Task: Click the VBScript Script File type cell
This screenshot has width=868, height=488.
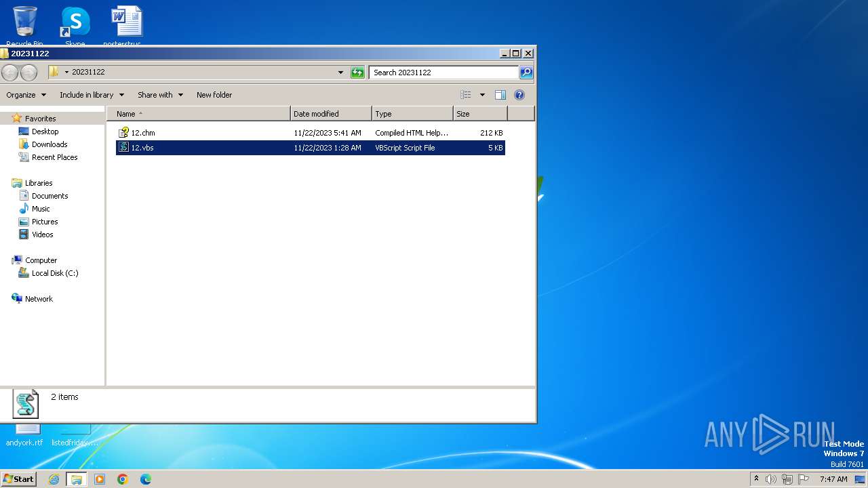Action: 405,148
